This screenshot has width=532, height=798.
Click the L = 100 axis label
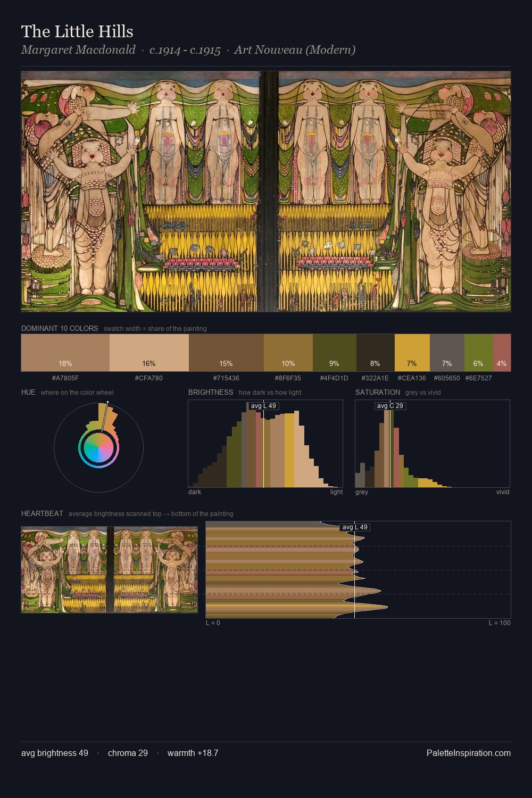coord(500,623)
